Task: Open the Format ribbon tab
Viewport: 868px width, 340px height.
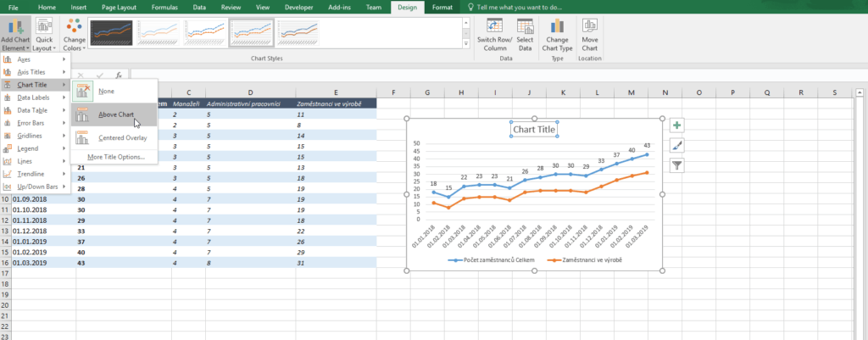Action: 441,7
